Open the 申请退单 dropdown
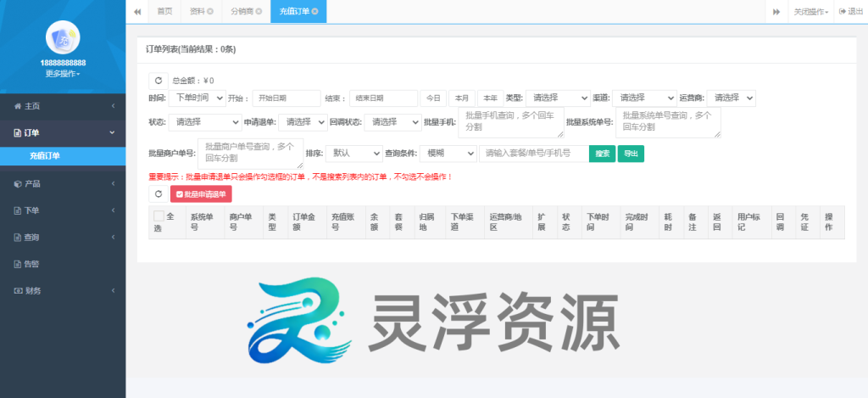 point(303,122)
